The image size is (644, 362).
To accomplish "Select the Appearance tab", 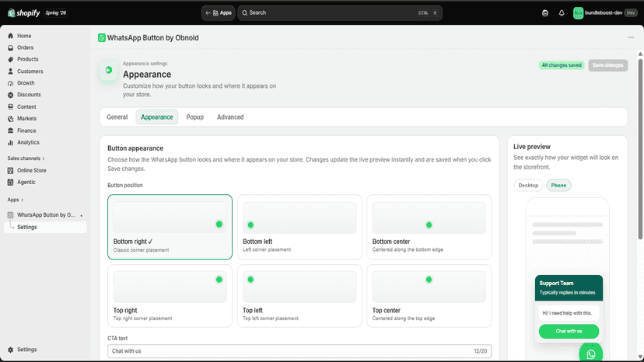I will point(157,117).
